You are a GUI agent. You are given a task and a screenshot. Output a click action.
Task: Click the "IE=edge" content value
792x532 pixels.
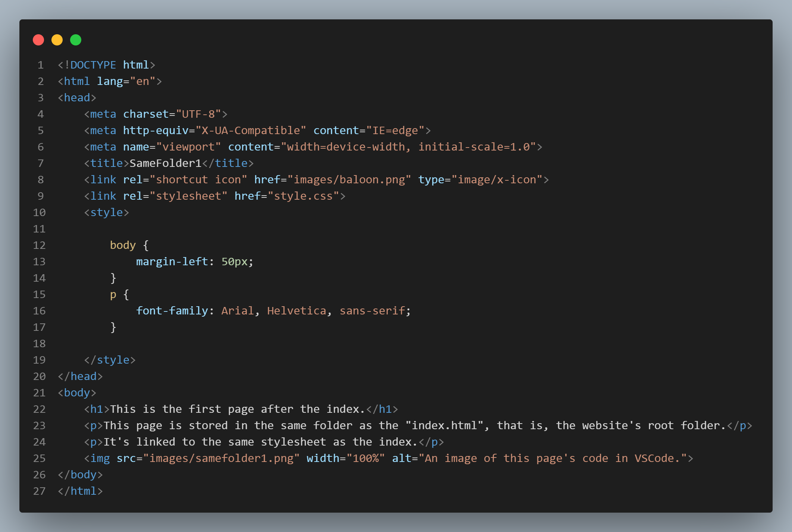[395, 130]
